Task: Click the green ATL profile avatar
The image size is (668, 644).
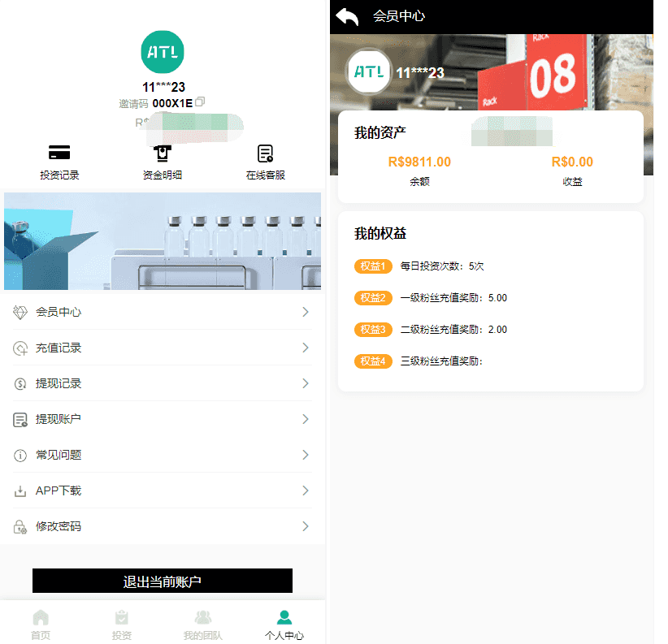Action: tap(163, 52)
